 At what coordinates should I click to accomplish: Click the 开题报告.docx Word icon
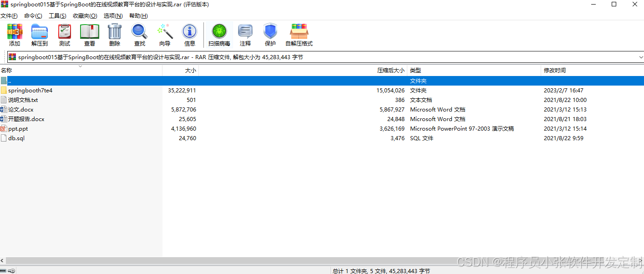click(x=4, y=119)
